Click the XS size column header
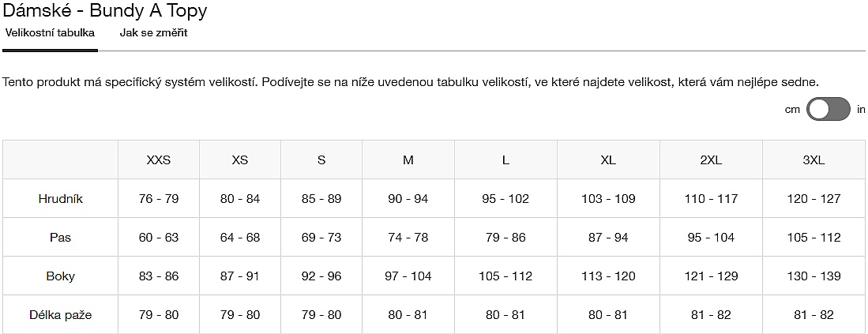868x334 pixels. pos(240,159)
